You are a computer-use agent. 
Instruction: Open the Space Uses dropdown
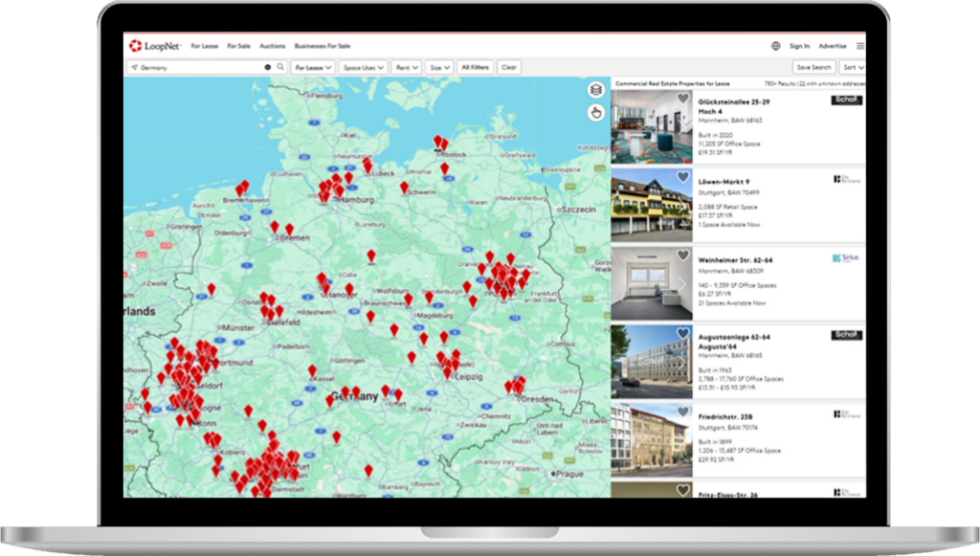363,68
